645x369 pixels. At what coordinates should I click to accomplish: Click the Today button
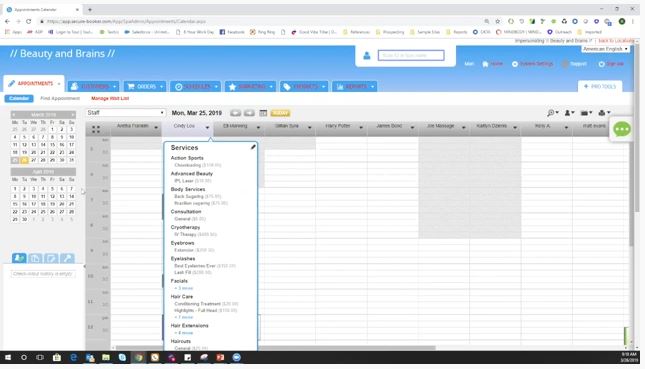pyautogui.click(x=281, y=113)
